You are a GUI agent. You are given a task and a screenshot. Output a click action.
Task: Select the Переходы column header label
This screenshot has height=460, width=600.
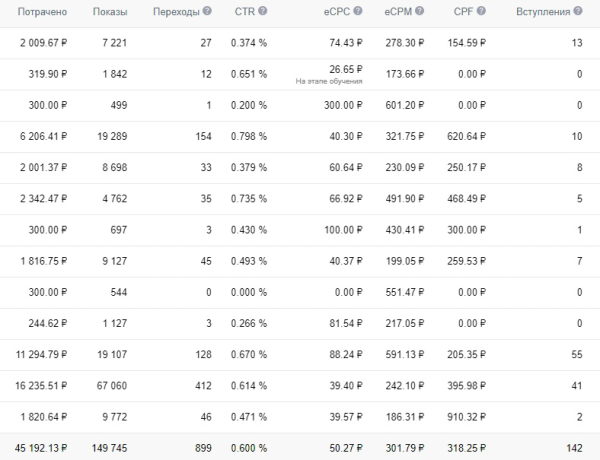click(x=176, y=12)
